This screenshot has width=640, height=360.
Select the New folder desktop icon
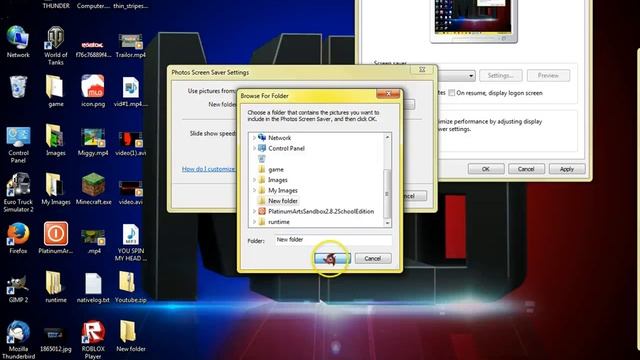pyautogui.click(x=131, y=336)
